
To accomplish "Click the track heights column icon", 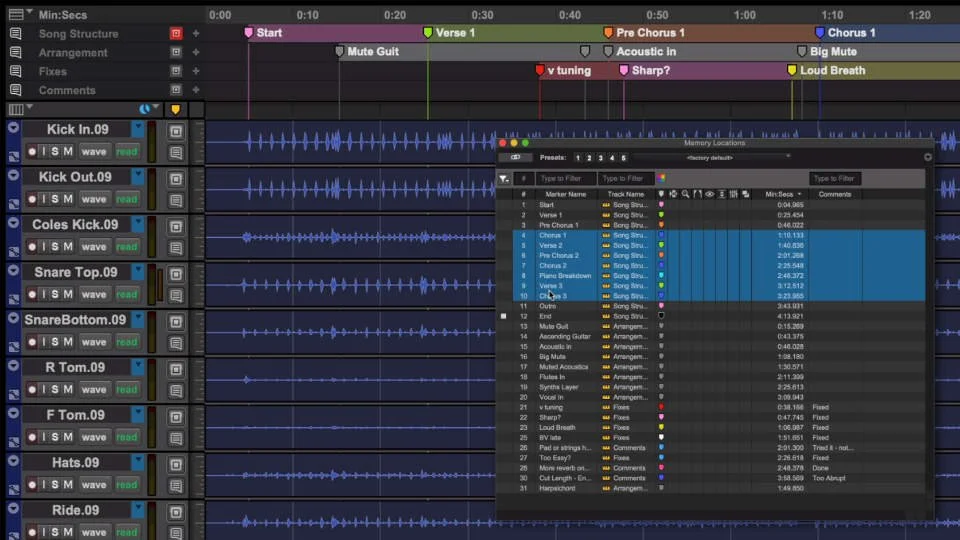I will click(722, 194).
